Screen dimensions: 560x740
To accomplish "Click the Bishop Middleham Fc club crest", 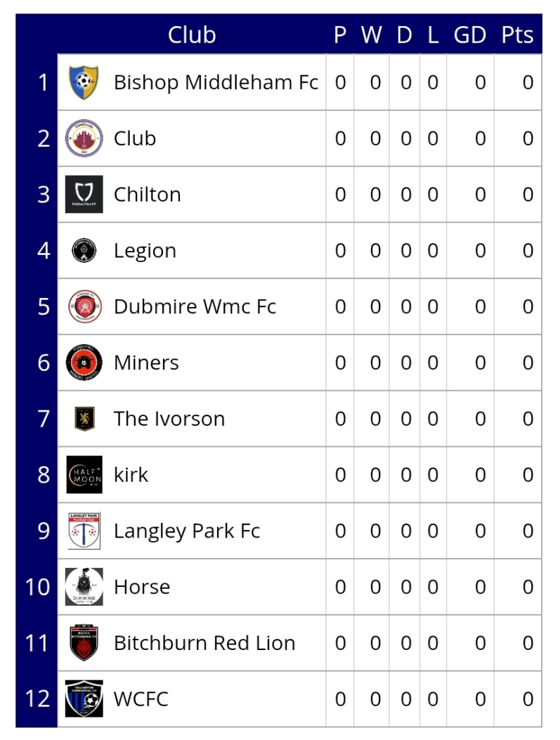I will coord(84,82).
